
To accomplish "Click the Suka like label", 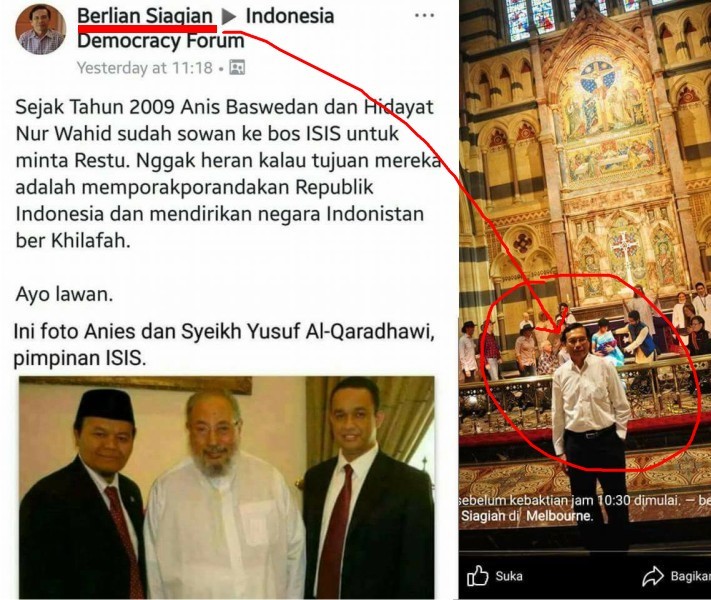I will point(509,576).
